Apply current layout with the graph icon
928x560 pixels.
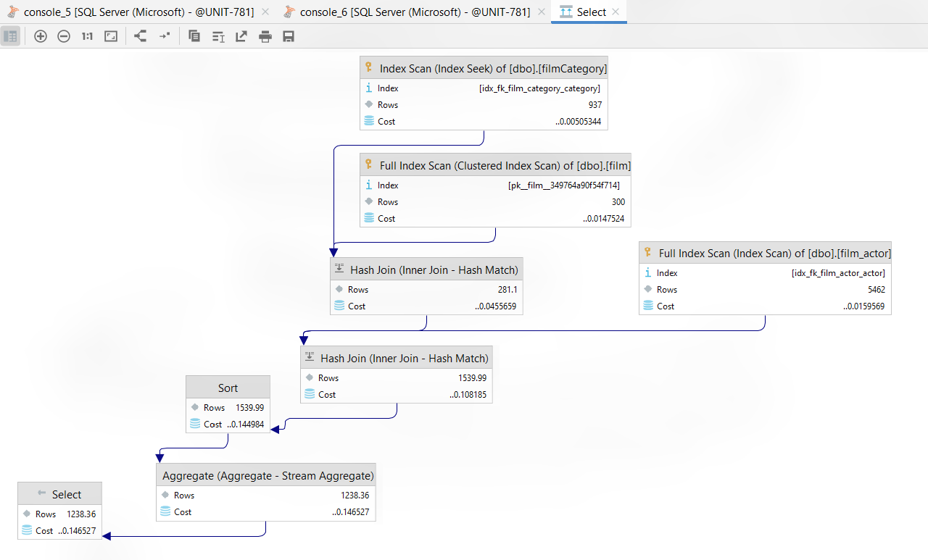point(141,36)
